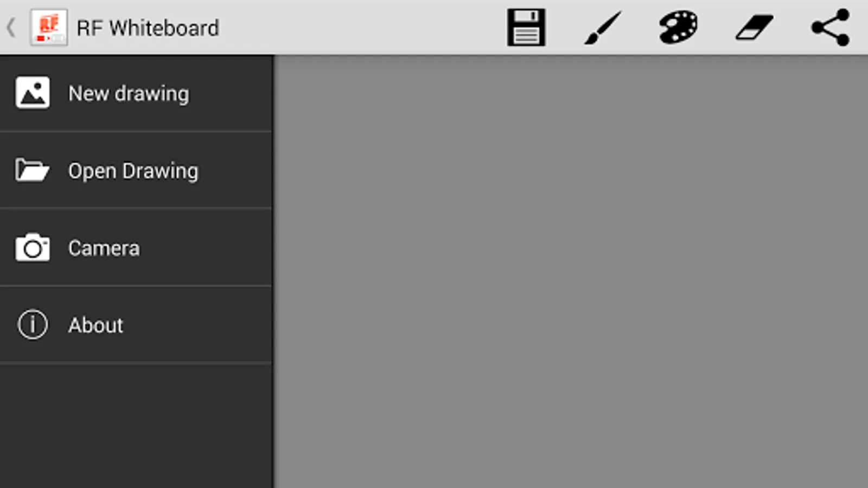Click the circled info icon next to About

click(33, 324)
